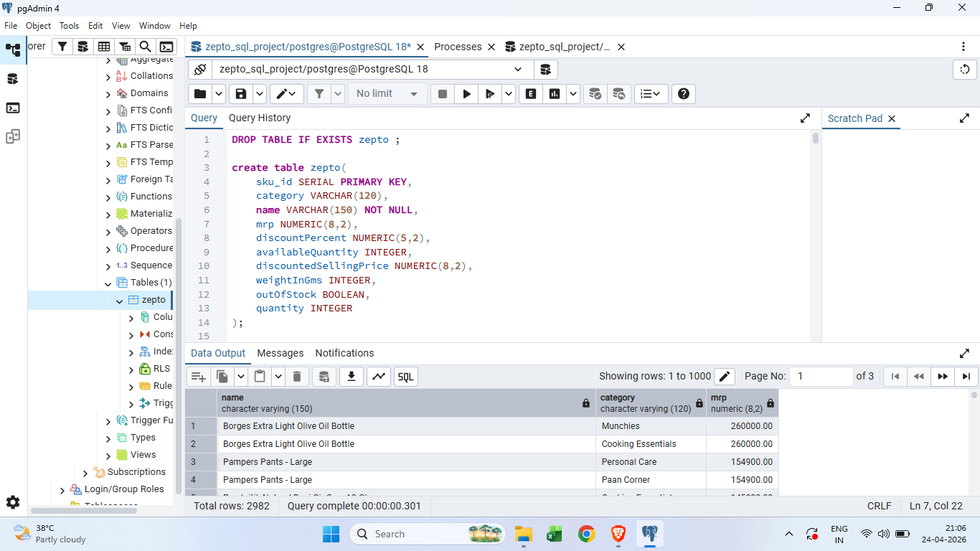Open the No limit rows dropdown
The image size is (980, 551).
[387, 94]
